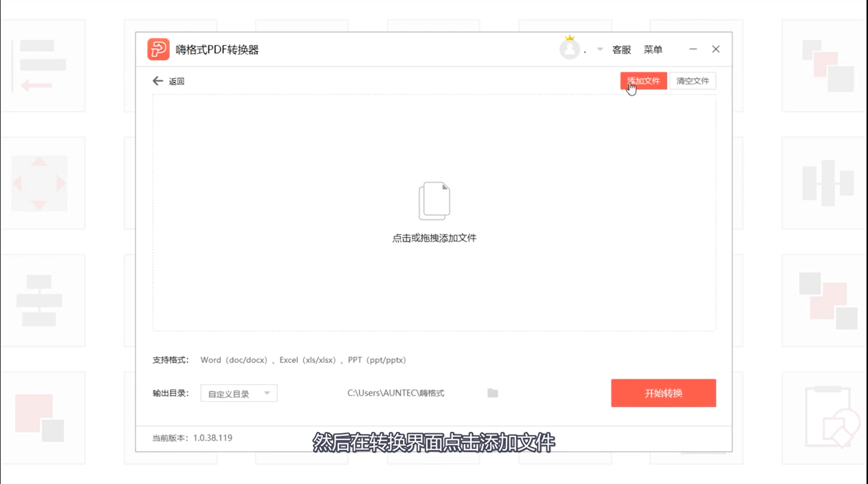Minimize the converter window

[693, 49]
